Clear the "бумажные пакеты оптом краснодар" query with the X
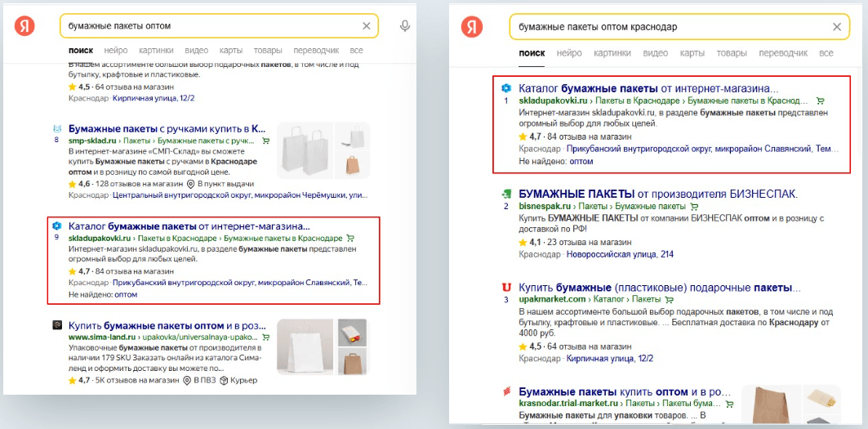The width and height of the screenshot is (868, 429). pos(836,27)
